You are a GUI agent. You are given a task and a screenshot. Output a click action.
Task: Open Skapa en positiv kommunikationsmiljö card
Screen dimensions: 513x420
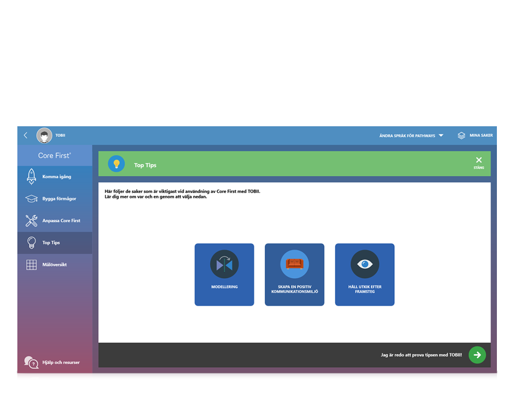[x=294, y=274]
